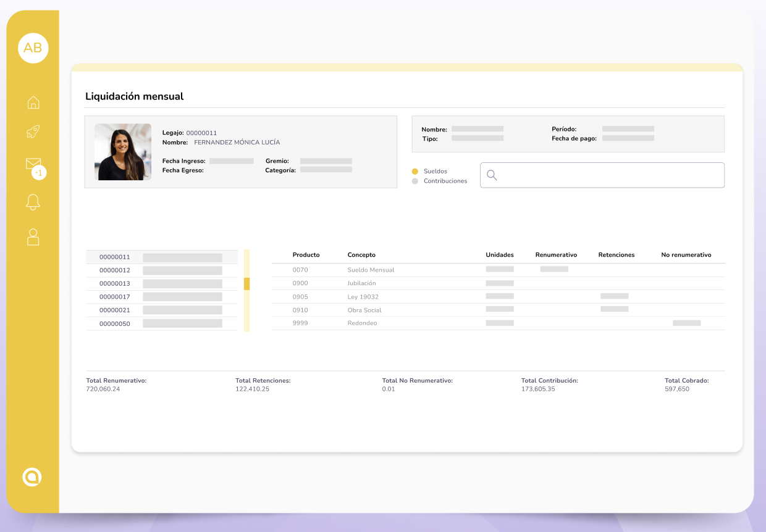Click the round logo at sidebar bottom

tap(32, 476)
